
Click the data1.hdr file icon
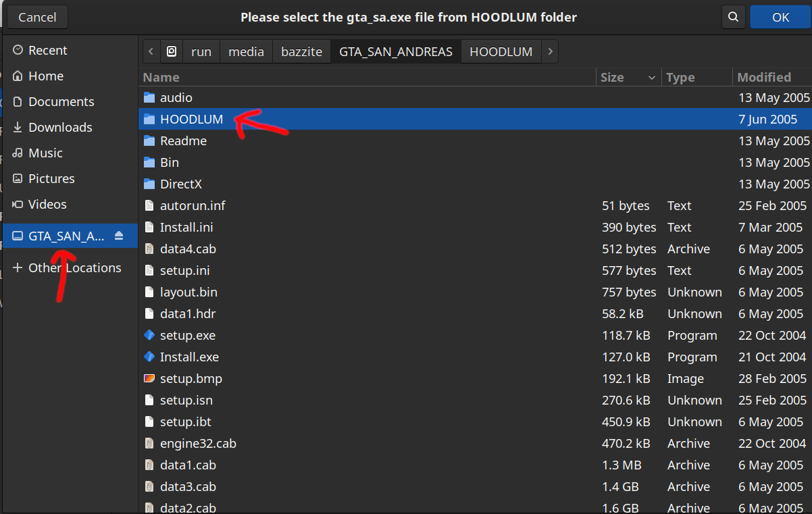click(149, 314)
